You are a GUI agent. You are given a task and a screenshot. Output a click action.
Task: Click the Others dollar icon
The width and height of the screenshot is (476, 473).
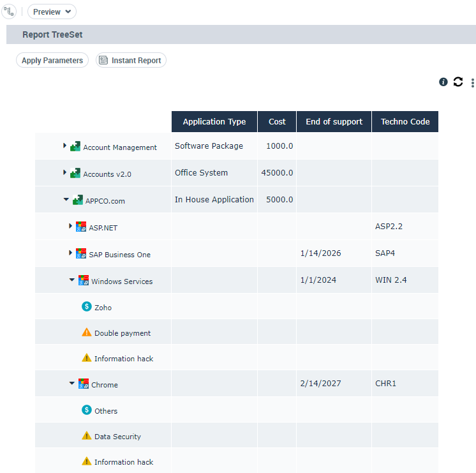87,410
